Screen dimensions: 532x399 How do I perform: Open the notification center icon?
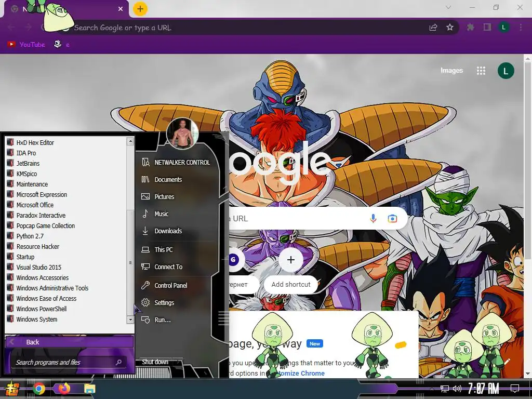click(515, 389)
